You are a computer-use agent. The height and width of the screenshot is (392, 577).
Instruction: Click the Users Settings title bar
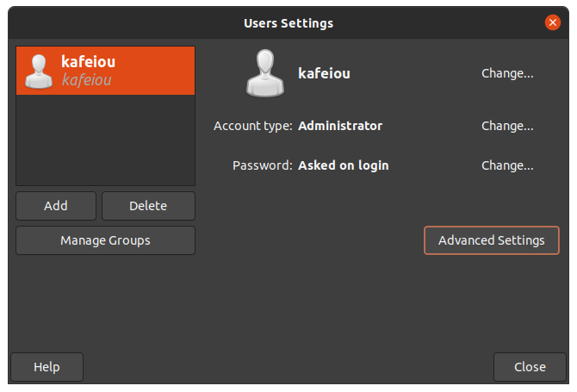(x=288, y=22)
